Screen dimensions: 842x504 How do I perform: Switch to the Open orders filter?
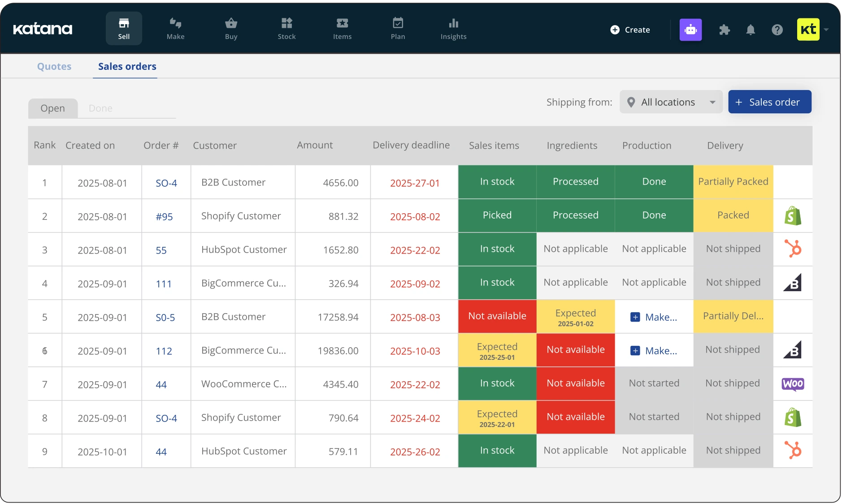[x=52, y=108]
